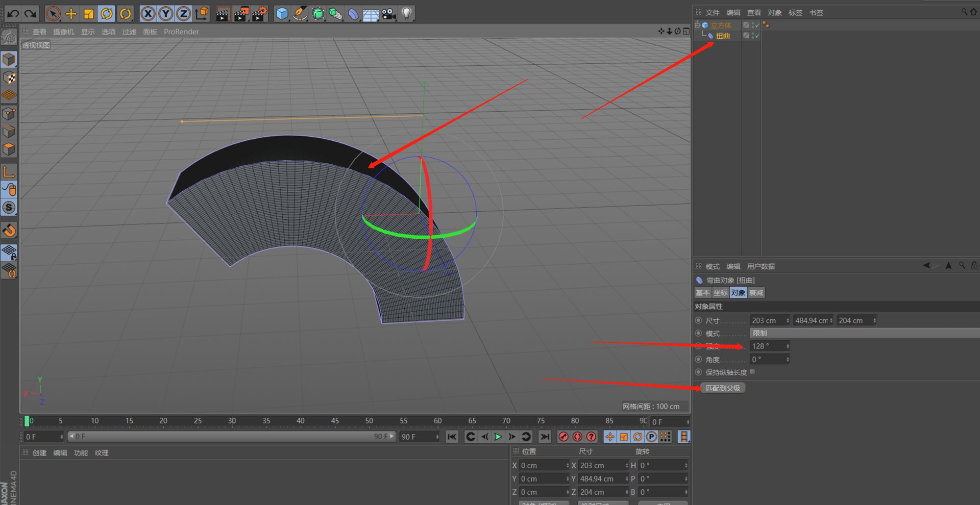The image size is (980, 505).
Task: Click the light bulb icon
Action: 406,14
